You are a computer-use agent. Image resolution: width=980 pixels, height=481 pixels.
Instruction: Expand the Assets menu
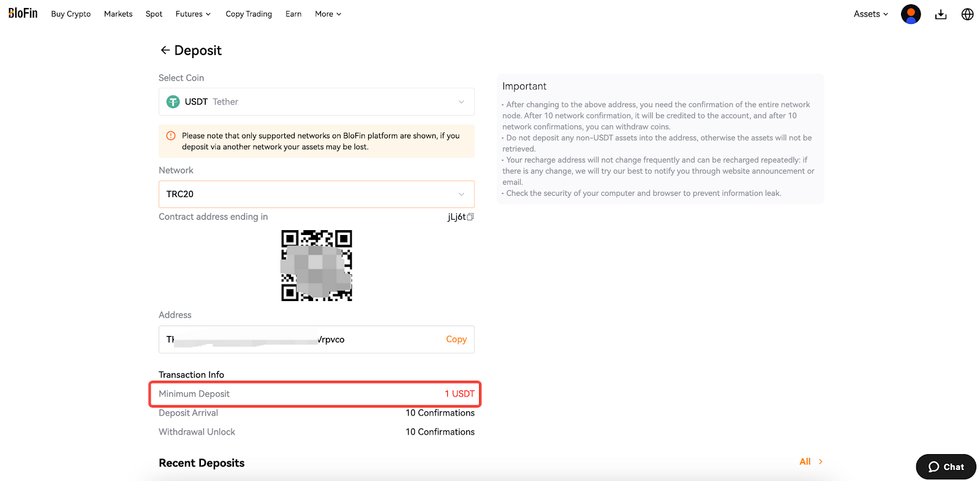click(871, 14)
